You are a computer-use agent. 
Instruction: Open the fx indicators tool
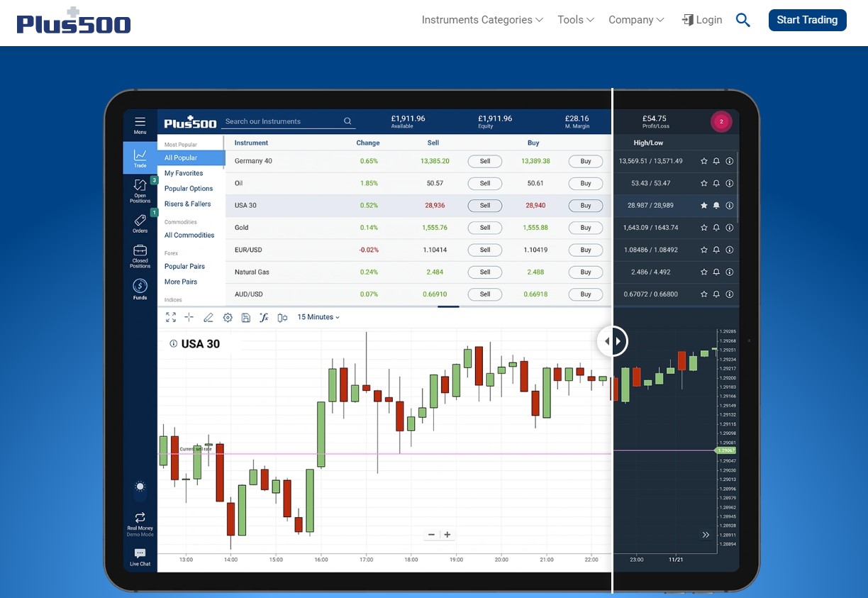pos(264,317)
